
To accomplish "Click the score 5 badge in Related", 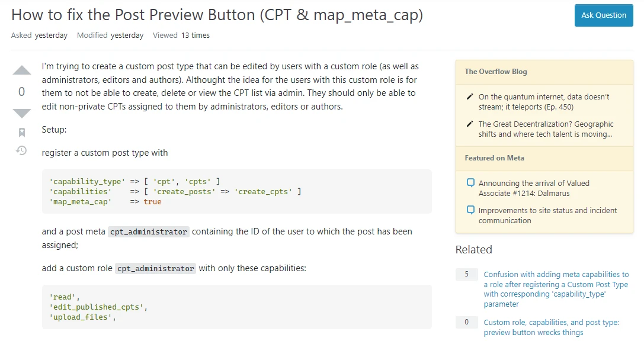I will click(x=467, y=274).
